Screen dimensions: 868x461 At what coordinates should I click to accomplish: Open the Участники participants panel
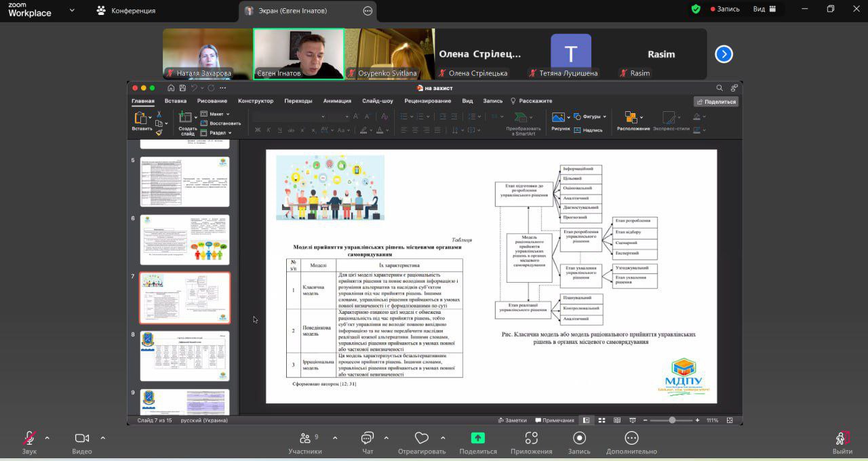tap(305, 439)
